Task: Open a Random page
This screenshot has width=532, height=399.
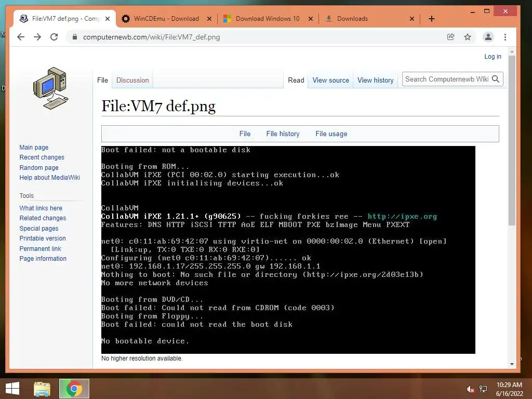Action: pyautogui.click(x=38, y=167)
